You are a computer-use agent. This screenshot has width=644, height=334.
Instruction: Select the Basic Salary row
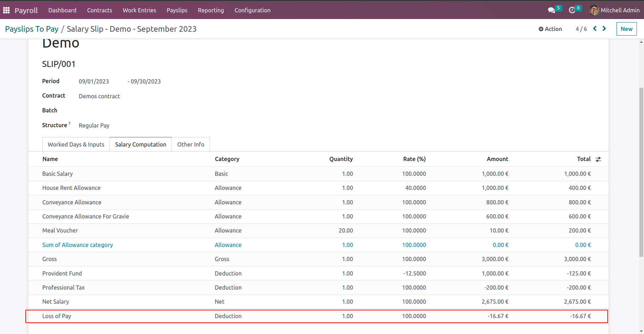click(318, 174)
